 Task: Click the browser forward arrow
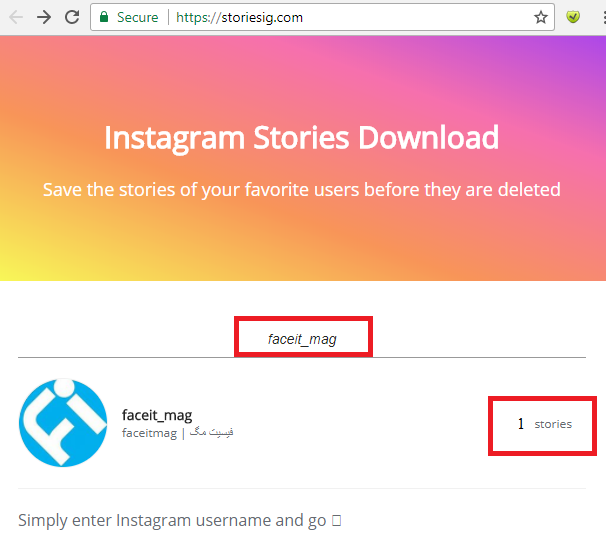click(x=44, y=17)
